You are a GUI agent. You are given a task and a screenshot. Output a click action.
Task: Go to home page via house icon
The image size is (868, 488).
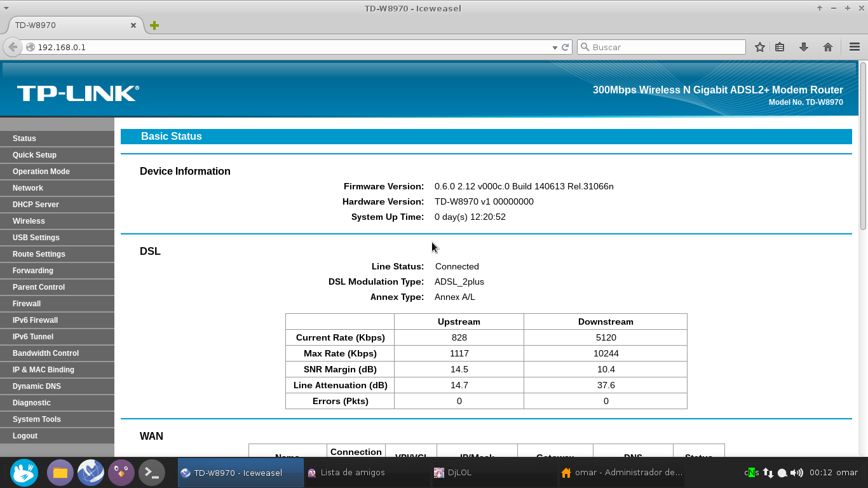coord(828,47)
